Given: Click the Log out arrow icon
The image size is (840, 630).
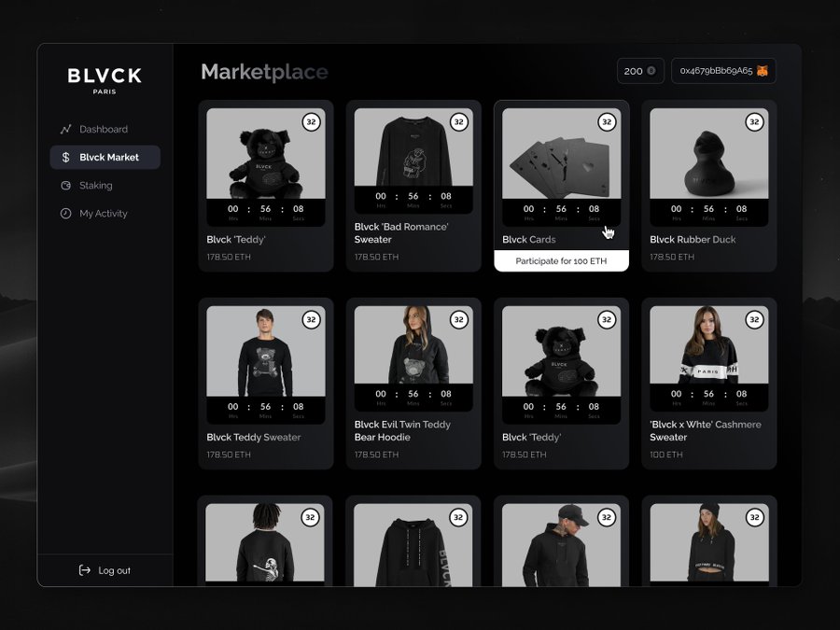Looking at the screenshot, I should click(x=85, y=570).
